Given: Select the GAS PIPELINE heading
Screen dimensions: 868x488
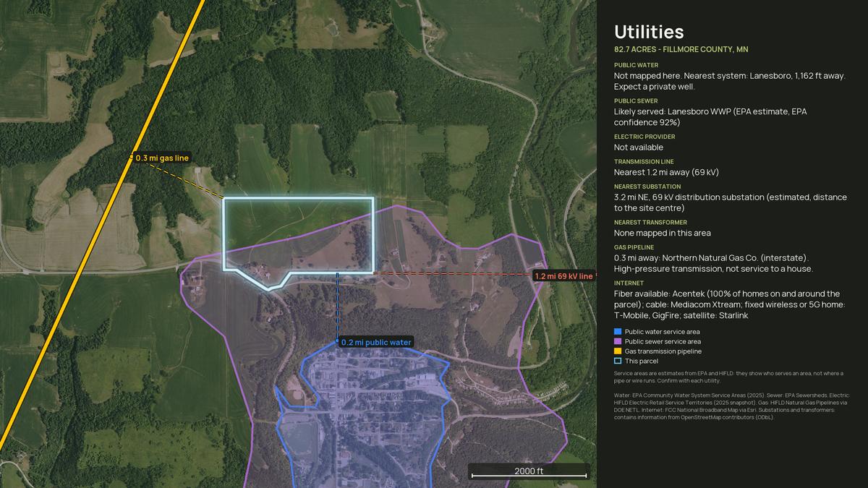Looking at the screenshot, I should 634,247.
